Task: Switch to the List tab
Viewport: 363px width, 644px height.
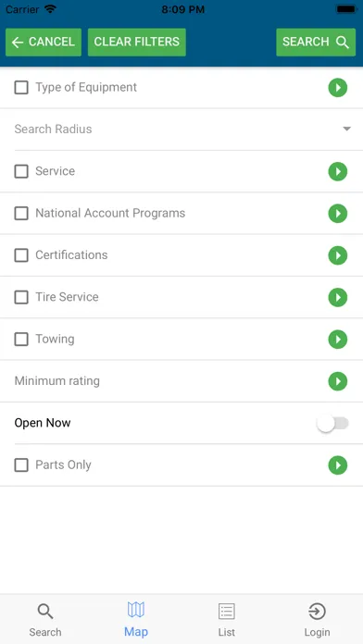Action: 227,620
